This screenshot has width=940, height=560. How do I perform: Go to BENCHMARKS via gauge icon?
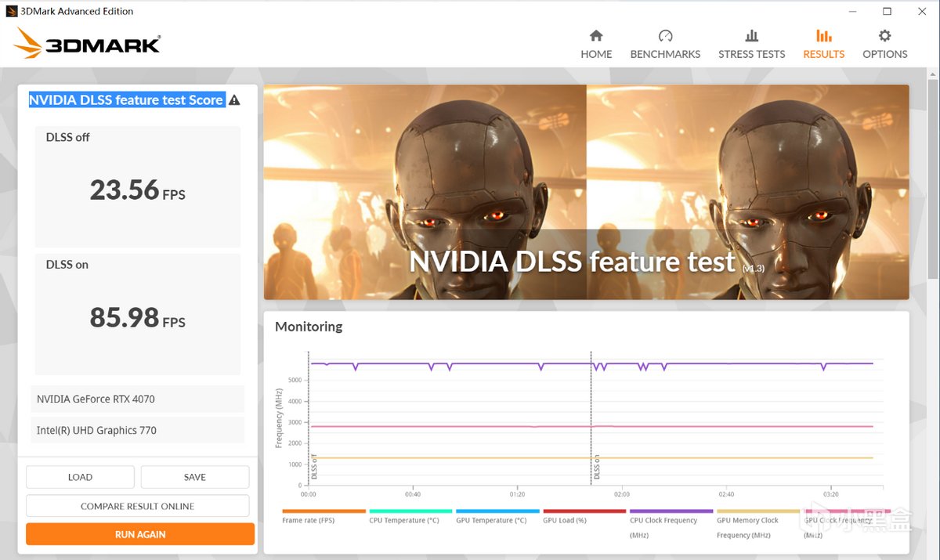pos(665,36)
